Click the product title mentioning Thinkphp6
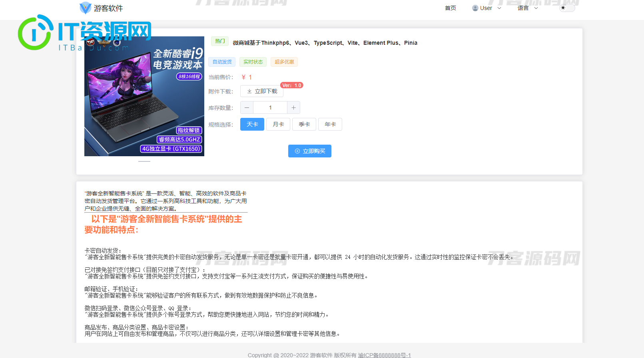This screenshot has width=644, height=358. coord(325,43)
